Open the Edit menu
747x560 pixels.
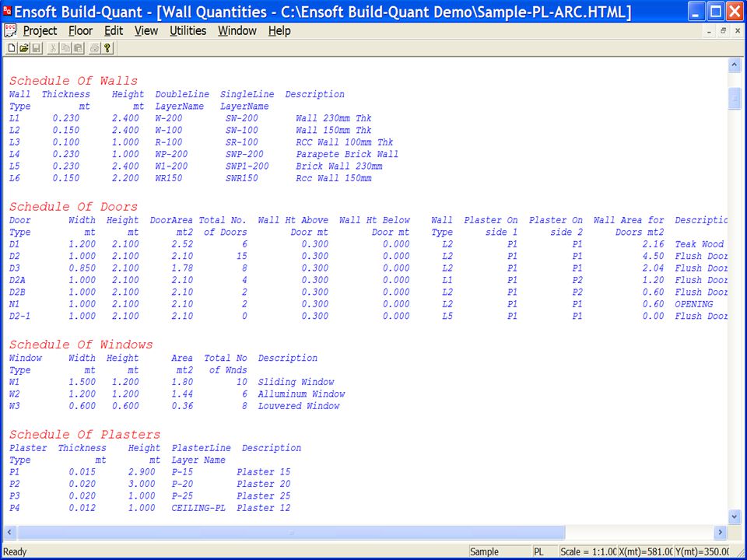[x=114, y=31]
